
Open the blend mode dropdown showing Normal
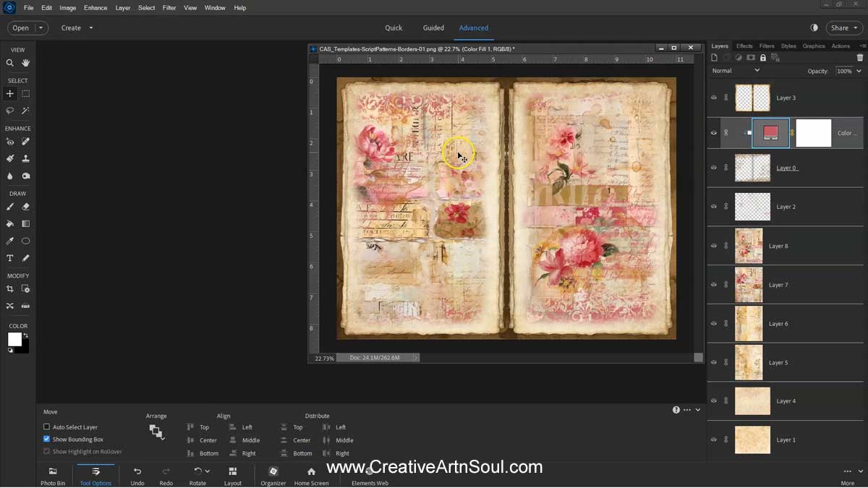(x=736, y=70)
